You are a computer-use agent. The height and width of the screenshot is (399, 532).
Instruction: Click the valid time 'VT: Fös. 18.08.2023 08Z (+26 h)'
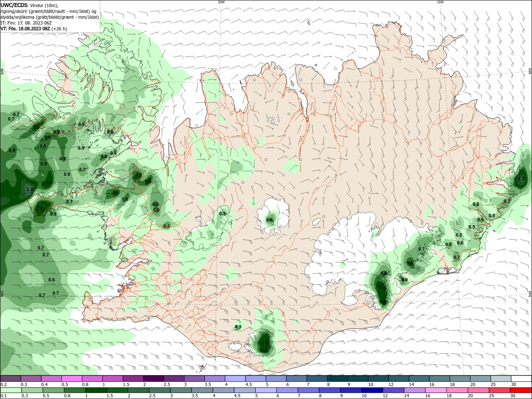click(34, 29)
